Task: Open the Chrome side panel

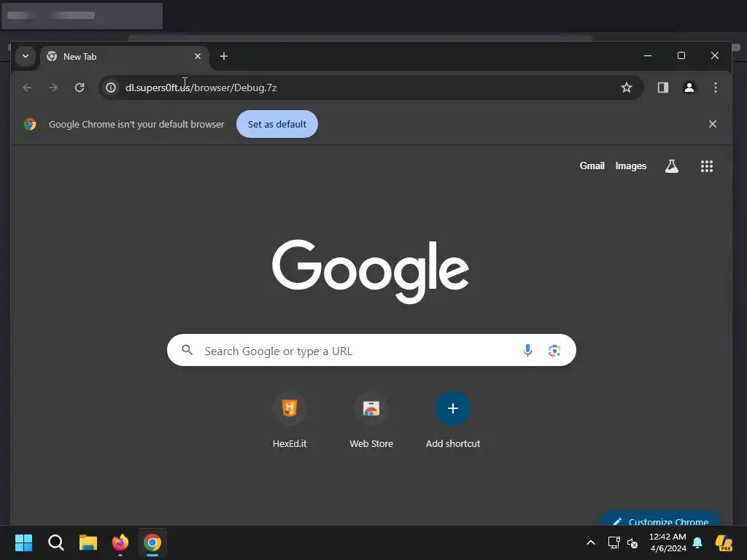Action: tap(662, 87)
